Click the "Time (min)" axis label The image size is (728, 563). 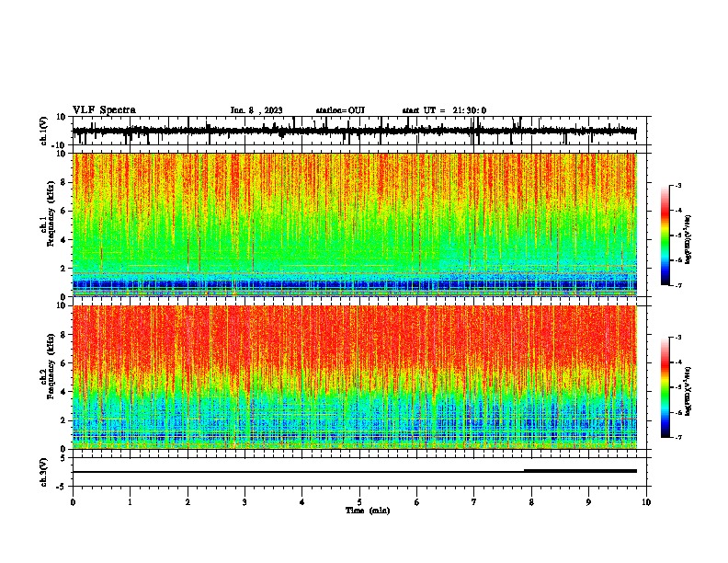(368, 511)
